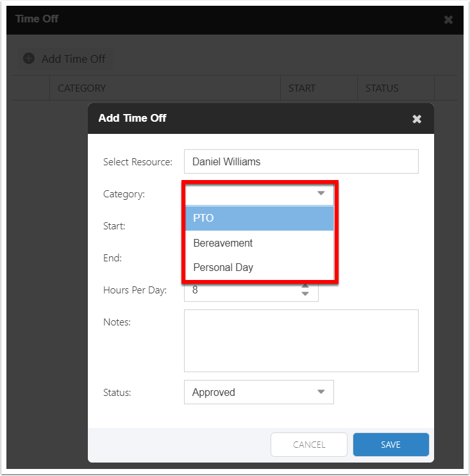Click the plus icon beside Add Time Off
The width and height of the screenshot is (470, 476).
[29, 58]
